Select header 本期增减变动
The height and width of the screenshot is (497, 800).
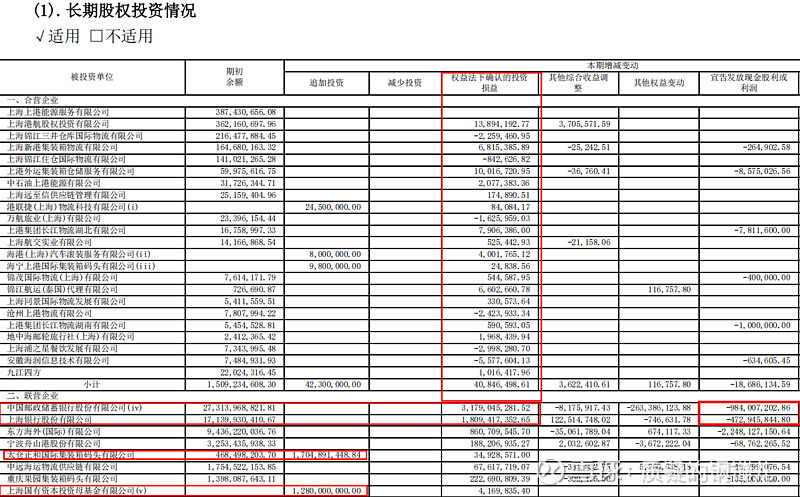click(612, 66)
